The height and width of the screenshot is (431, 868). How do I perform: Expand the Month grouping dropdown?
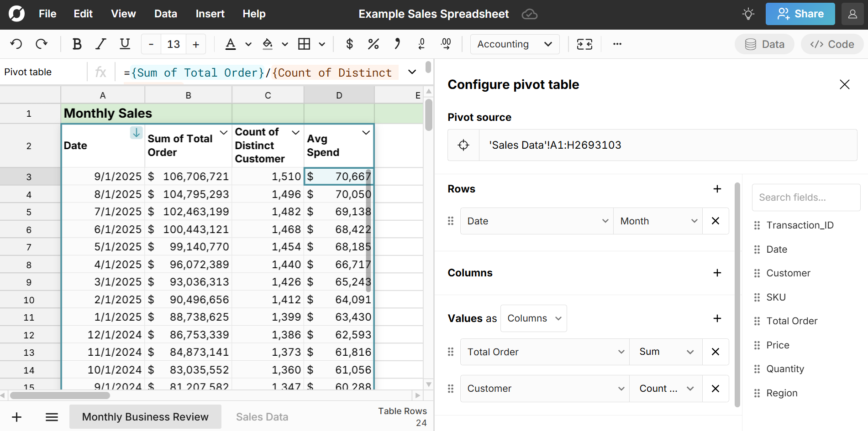point(658,221)
